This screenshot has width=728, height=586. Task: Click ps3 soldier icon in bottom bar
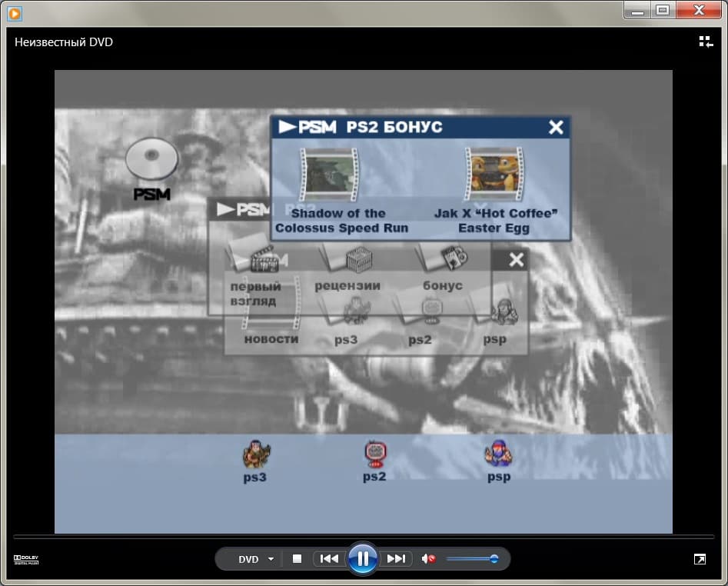(x=256, y=454)
